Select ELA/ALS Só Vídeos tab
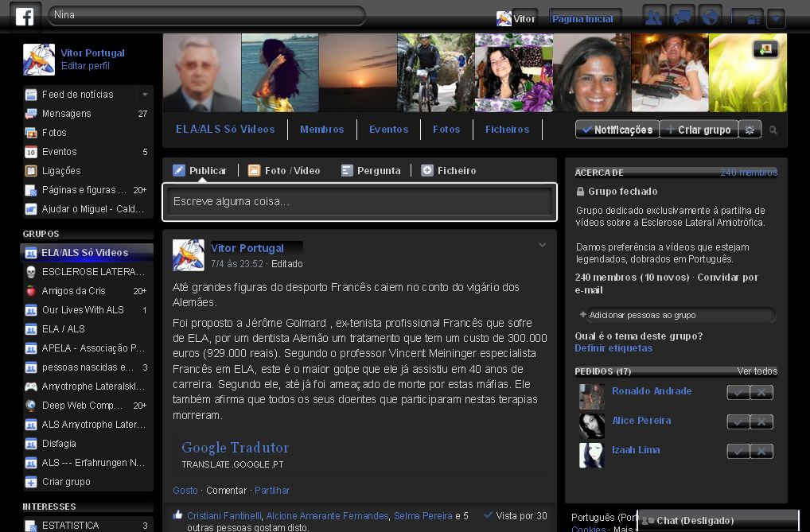Screen dimensions: 810x532 click(224, 130)
